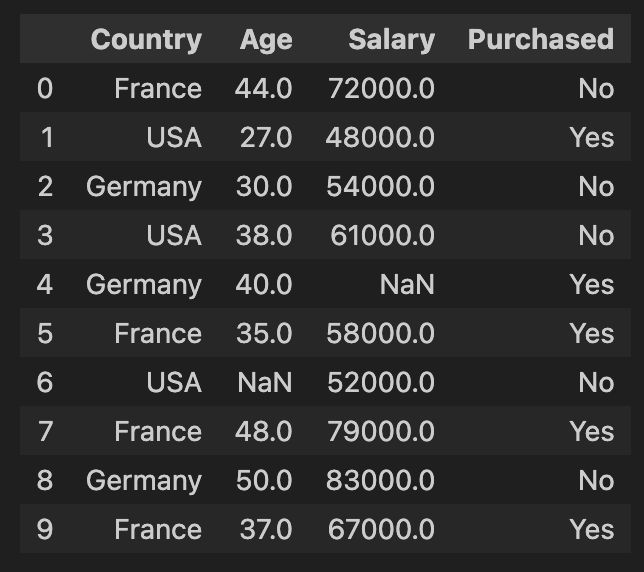The height and width of the screenshot is (572, 644).
Task: Click the Country column header
Action: [146, 40]
